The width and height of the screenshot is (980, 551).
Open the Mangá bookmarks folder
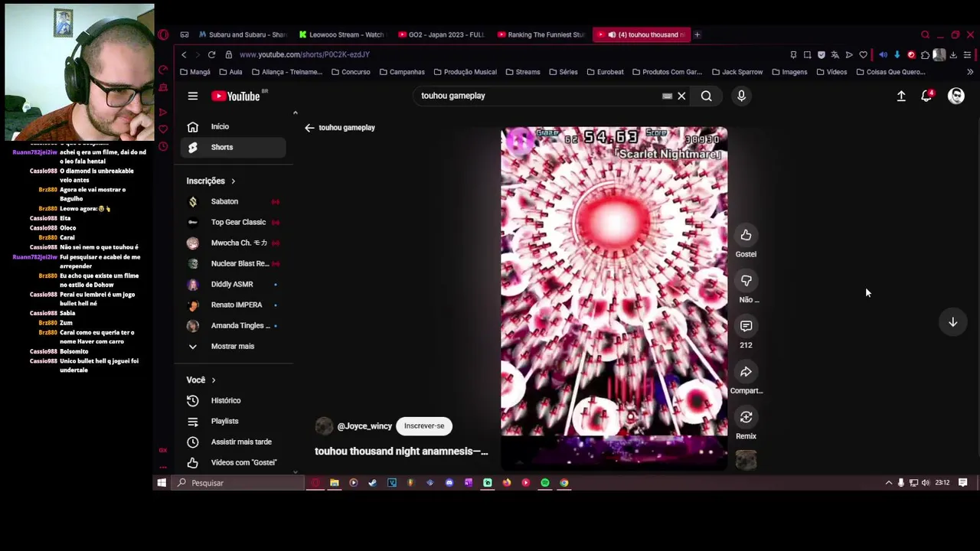tap(194, 72)
